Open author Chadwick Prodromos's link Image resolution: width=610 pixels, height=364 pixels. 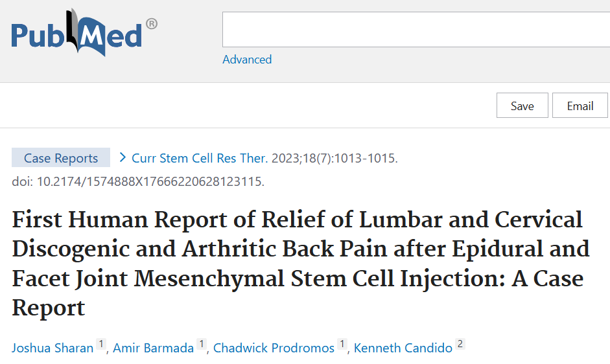(x=274, y=348)
